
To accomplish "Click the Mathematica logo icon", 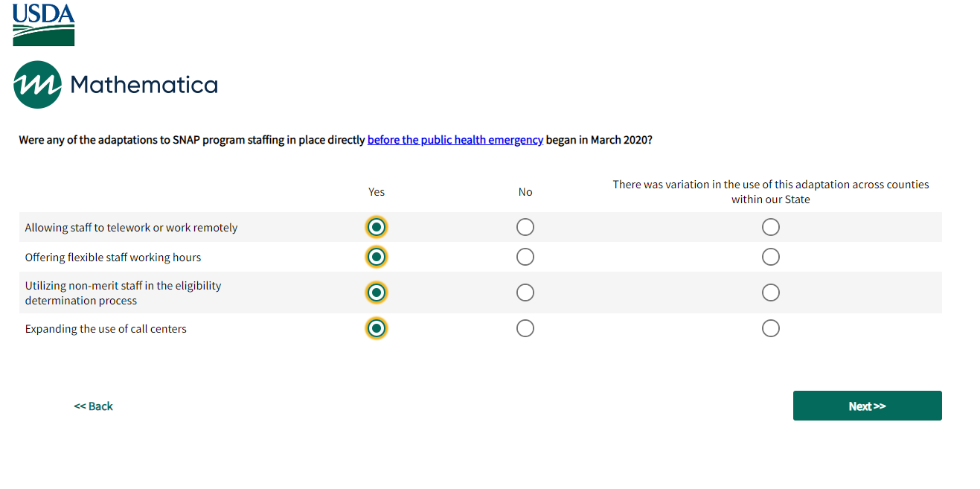I will pyautogui.click(x=37, y=85).
